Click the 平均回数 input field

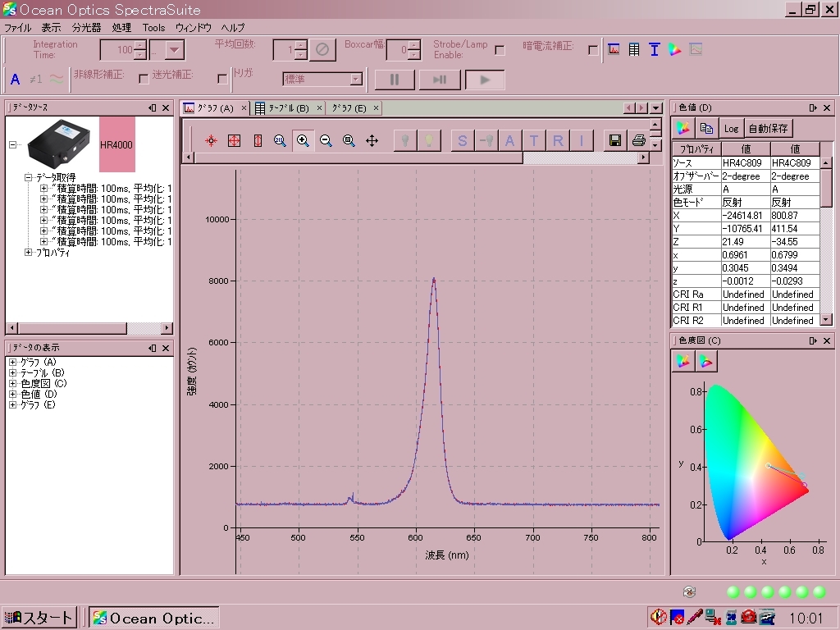click(x=284, y=50)
